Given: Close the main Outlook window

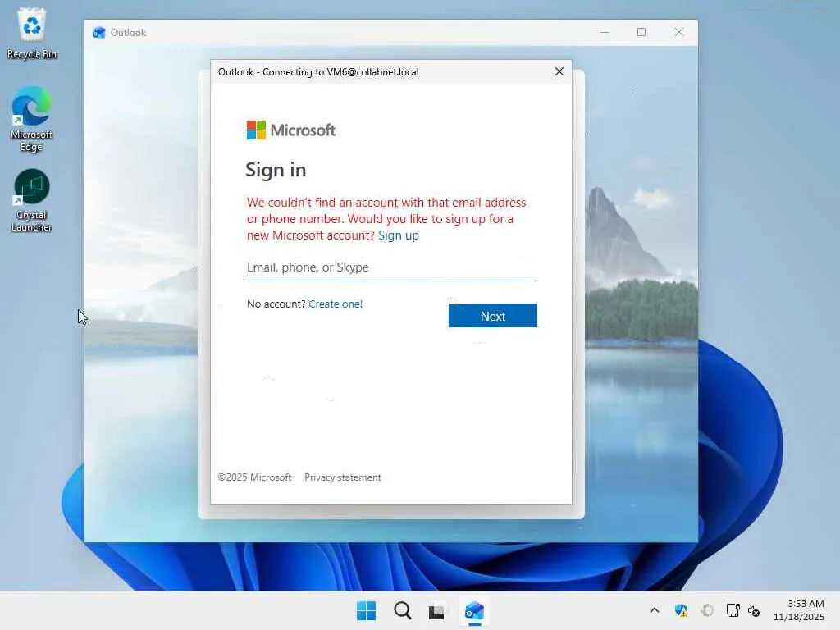Looking at the screenshot, I should point(678,32).
